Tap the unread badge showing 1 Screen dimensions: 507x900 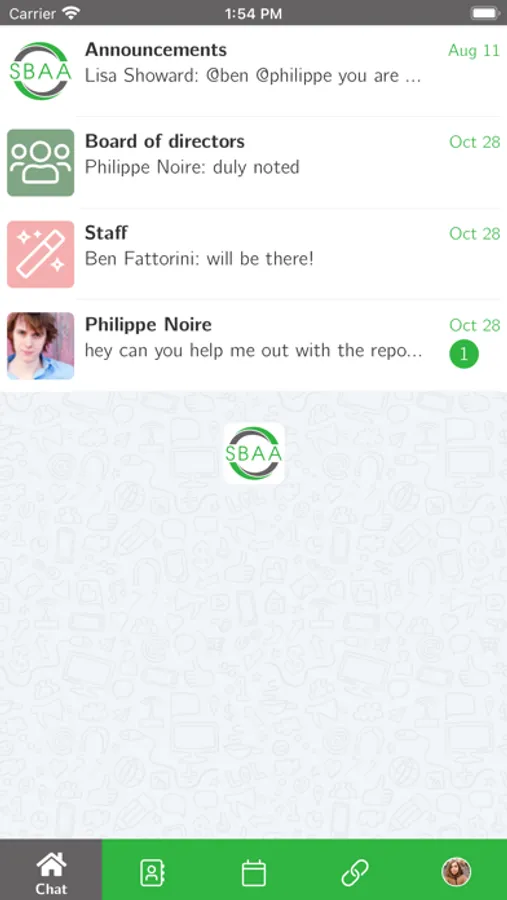464,354
